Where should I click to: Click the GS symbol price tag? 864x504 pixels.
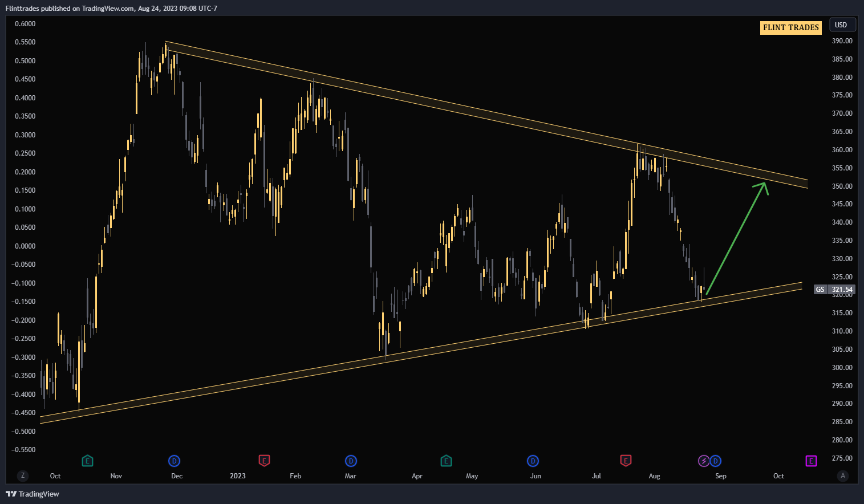820,290
